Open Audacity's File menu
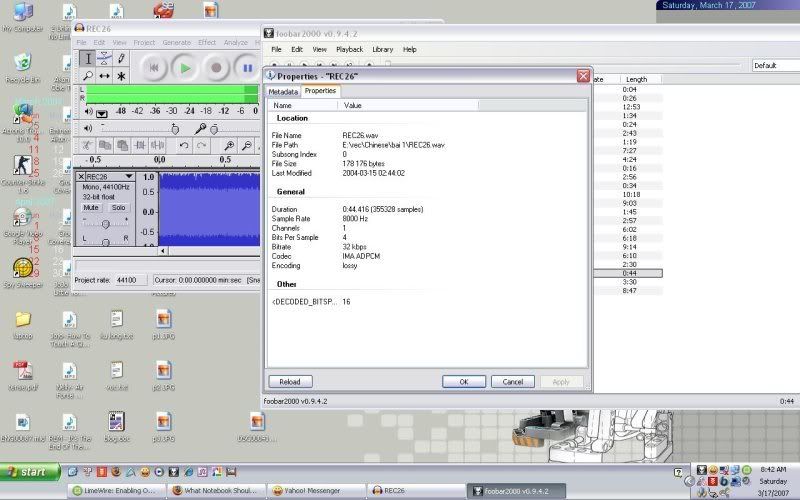 (82, 42)
